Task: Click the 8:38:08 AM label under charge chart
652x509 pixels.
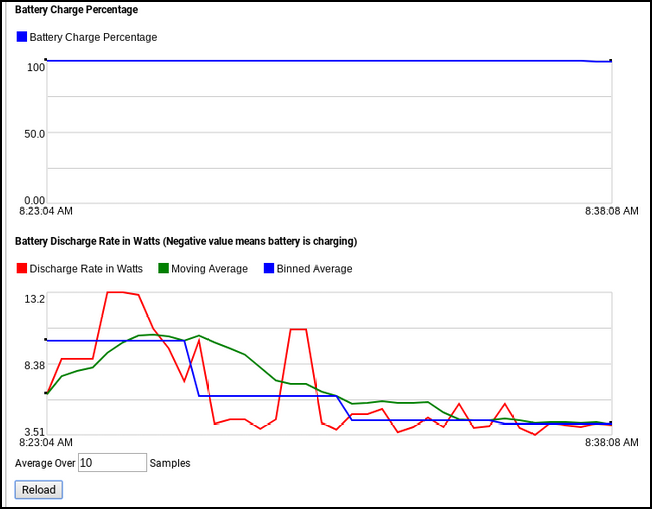Action: 612,211
